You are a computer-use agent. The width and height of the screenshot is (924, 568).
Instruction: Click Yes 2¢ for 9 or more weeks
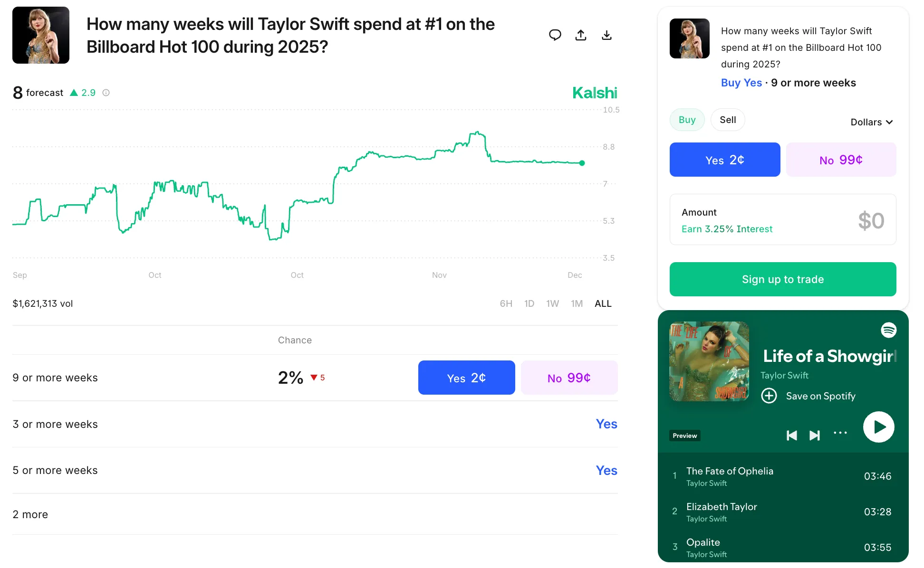click(x=466, y=377)
